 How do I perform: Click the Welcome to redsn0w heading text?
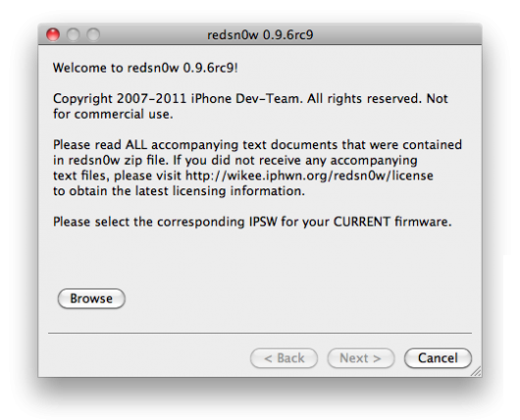pos(145,68)
